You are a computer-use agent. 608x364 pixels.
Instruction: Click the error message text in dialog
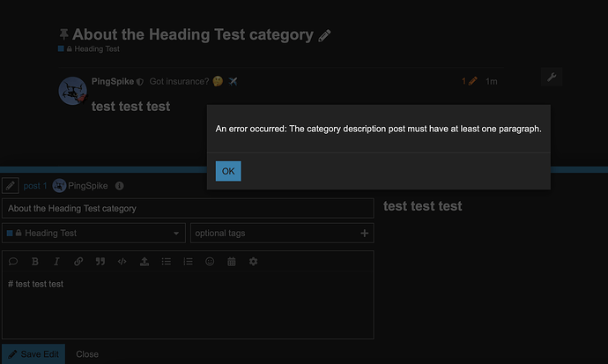(378, 129)
